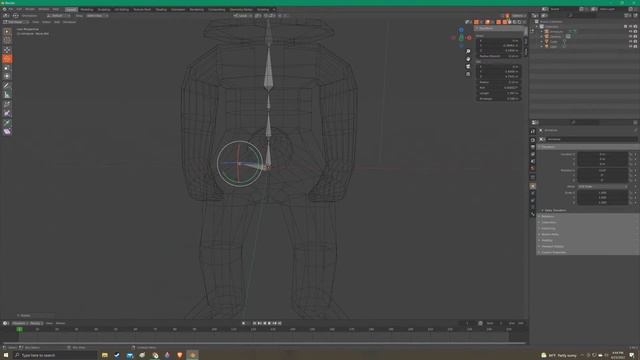Click the viewport zoom magnifier gizmo
Image resolution: width=640 pixels, height=360 pixels.
pos(468,51)
